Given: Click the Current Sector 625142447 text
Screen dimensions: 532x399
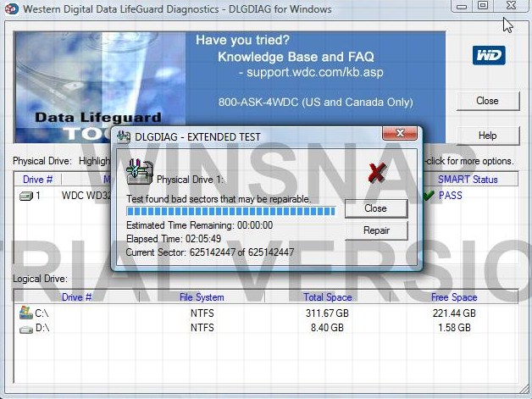Looking at the screenshot, I should (210, 252).
